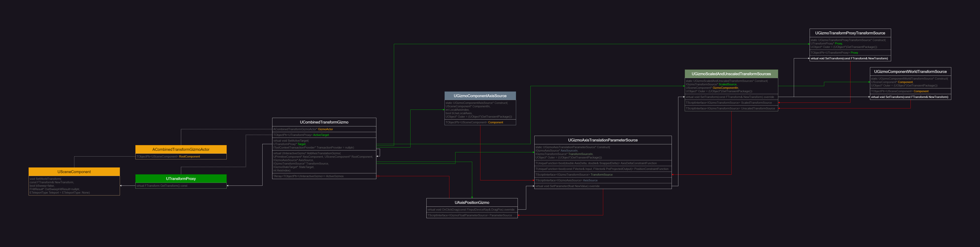Select the UnscaledTransformSource member row
Viewport: 980px width, 247px height.
pyautogui.click(x=731, y=109)
